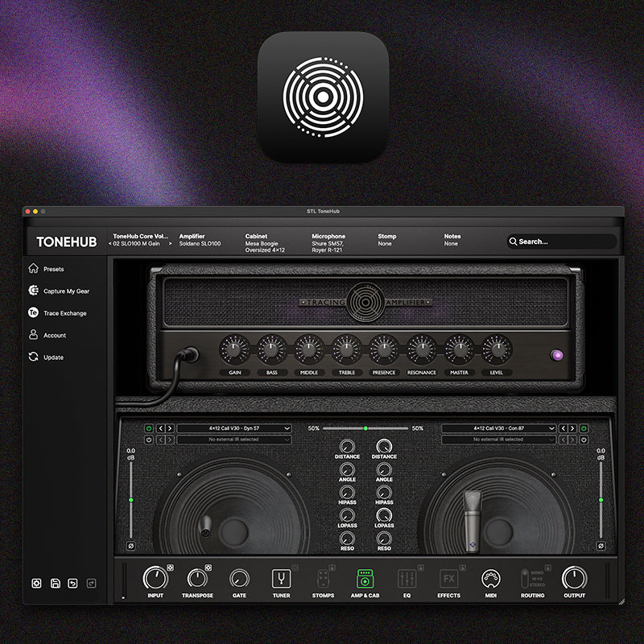
Task: Click the redo arrow icon
Action: (91, 583)
